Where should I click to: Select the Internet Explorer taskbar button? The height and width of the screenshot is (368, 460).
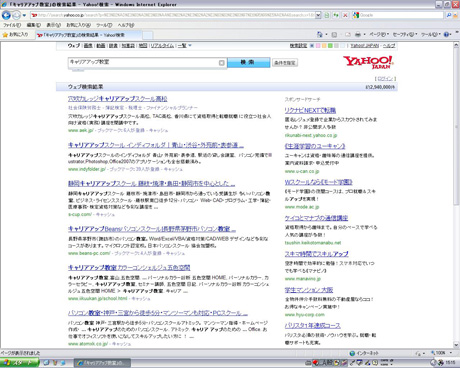pyautogui.click(x=102, y=363)
